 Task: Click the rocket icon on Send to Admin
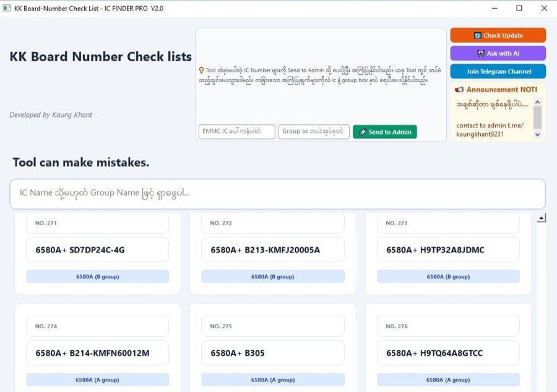pos(362,132)
